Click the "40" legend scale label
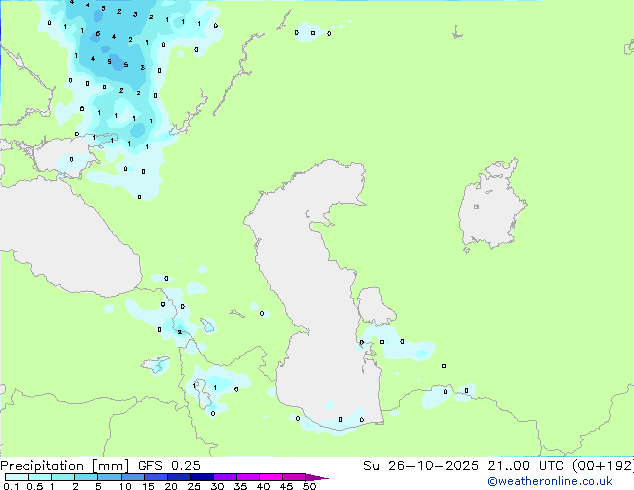Image resolution: width=634 pixels, height=490 pixels. (x=263, y=486)
